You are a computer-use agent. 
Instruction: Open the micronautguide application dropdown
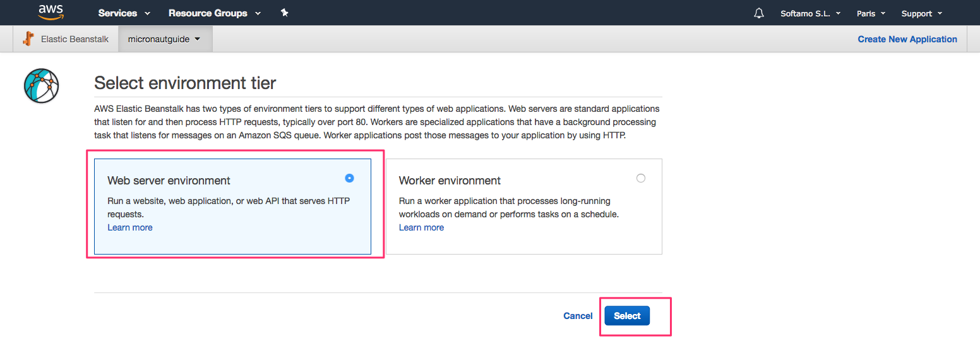(164, 39)
